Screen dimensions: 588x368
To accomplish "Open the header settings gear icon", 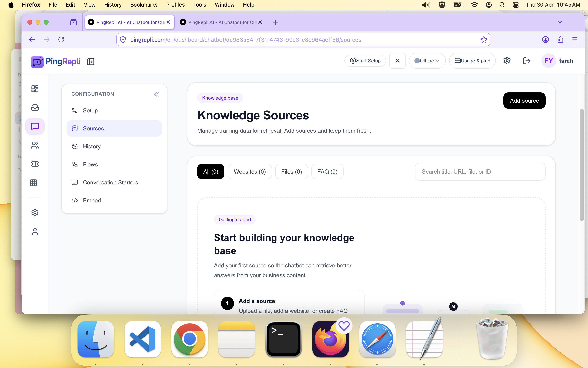I will pos(507,61).
